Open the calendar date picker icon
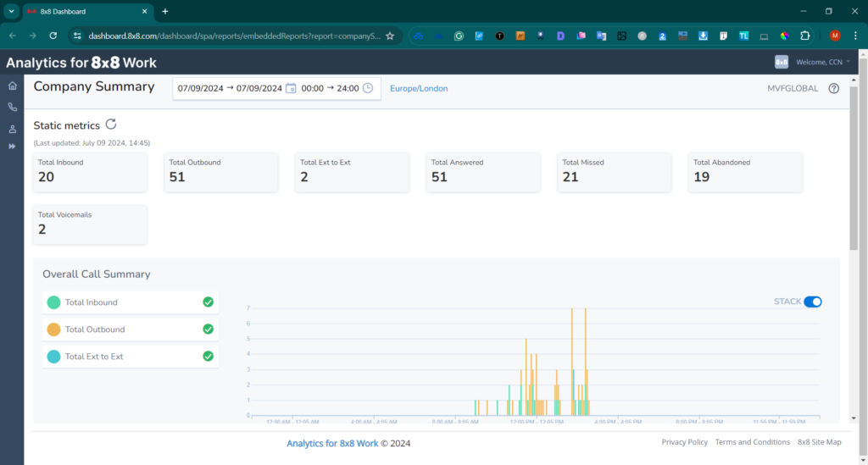This screenshot has width=868, height=465. 291,88
